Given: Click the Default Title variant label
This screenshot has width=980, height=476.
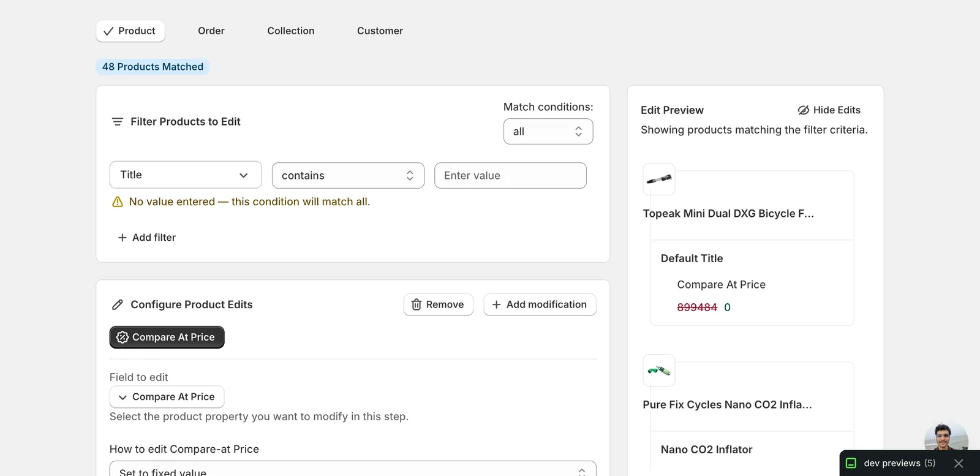Looking at the screenshot, I should 692,259.
